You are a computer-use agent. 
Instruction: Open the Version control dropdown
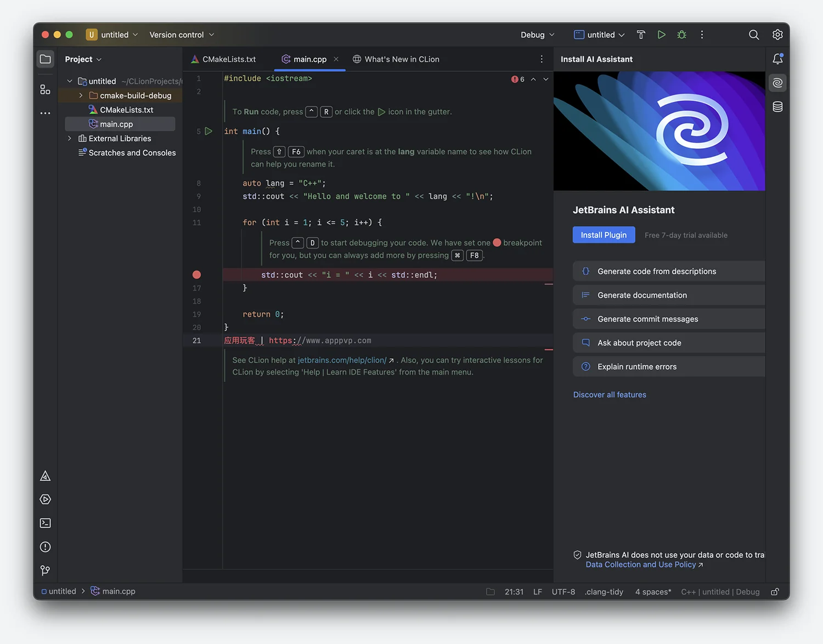pos(182,35)
